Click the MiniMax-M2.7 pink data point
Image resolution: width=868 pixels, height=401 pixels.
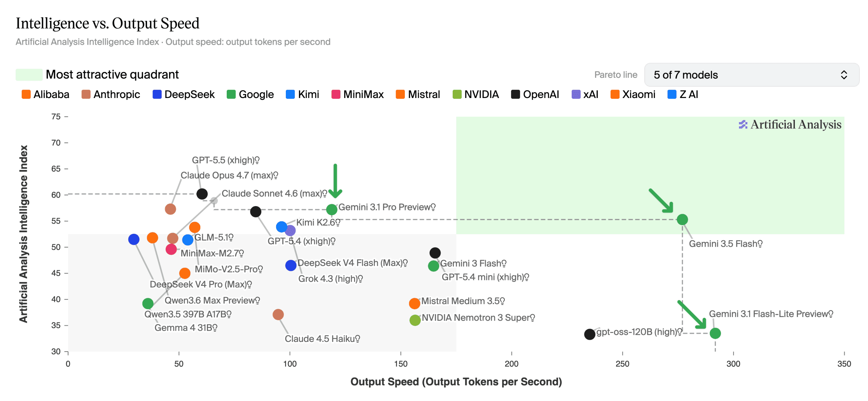click(171, 249)
